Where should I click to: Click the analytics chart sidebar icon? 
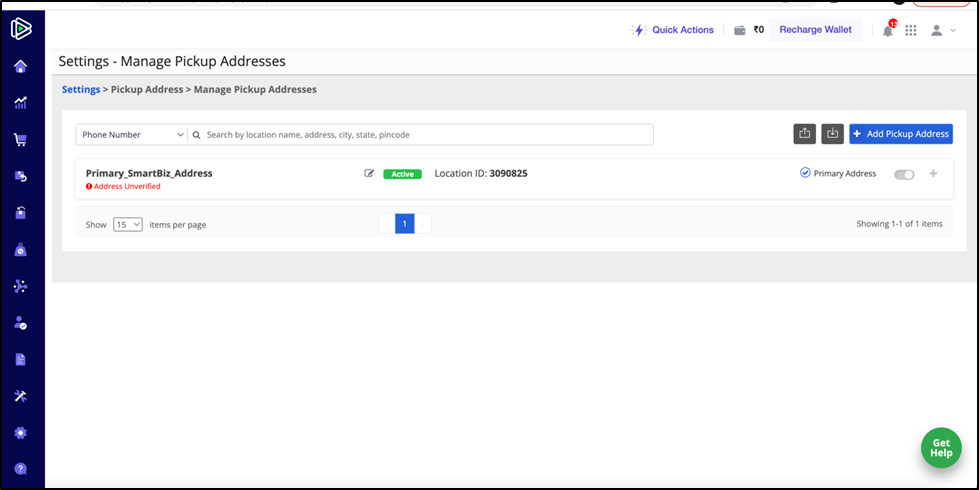point(20,103)
